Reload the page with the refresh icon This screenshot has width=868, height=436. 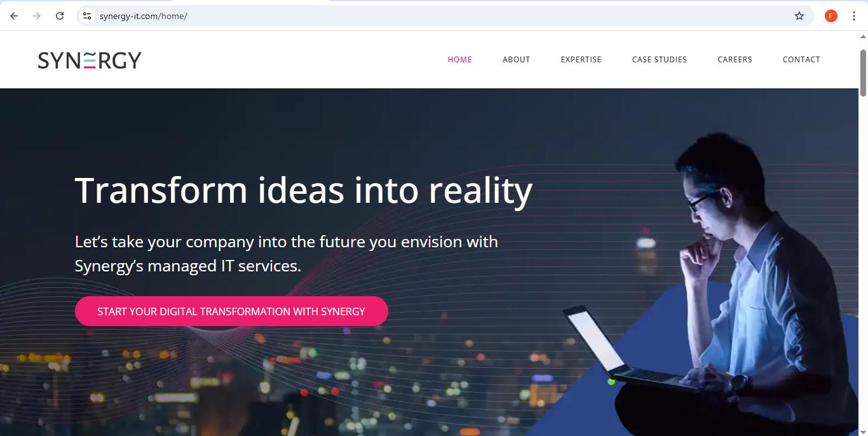tap(60, 16)
